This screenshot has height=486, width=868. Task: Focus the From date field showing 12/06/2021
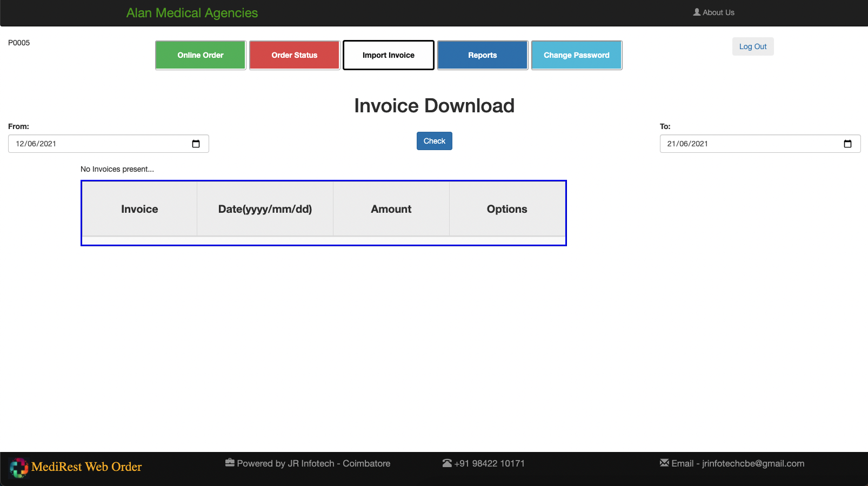coord(97,144)
